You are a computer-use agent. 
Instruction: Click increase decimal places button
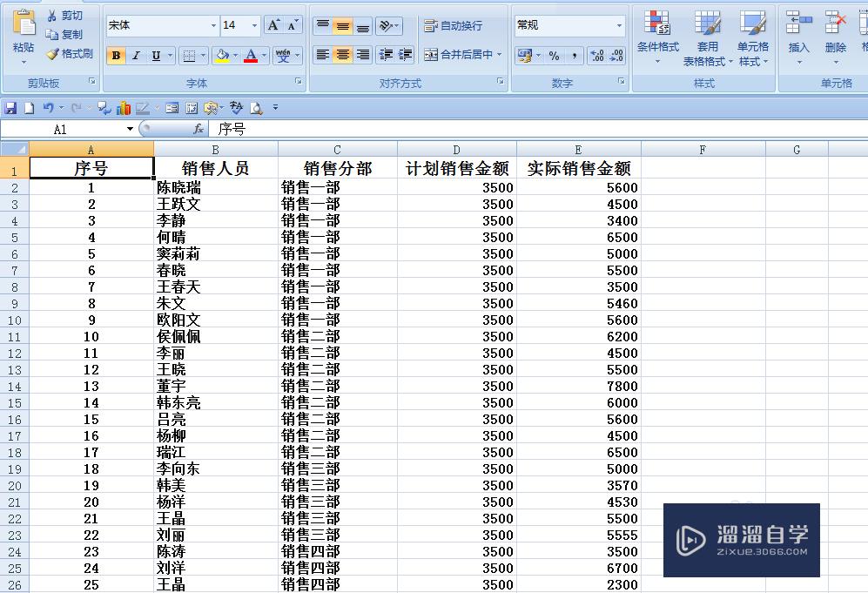coord(597,56)
